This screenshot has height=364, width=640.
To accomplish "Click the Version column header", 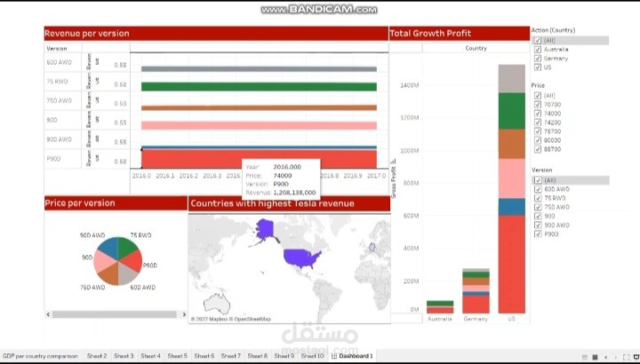I will pyautogui.click(x=57, y=49).
